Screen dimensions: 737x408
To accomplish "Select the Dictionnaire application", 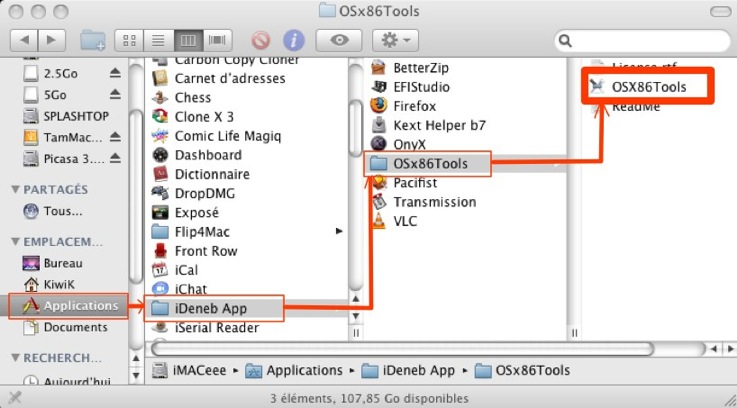I will [201, 174].
